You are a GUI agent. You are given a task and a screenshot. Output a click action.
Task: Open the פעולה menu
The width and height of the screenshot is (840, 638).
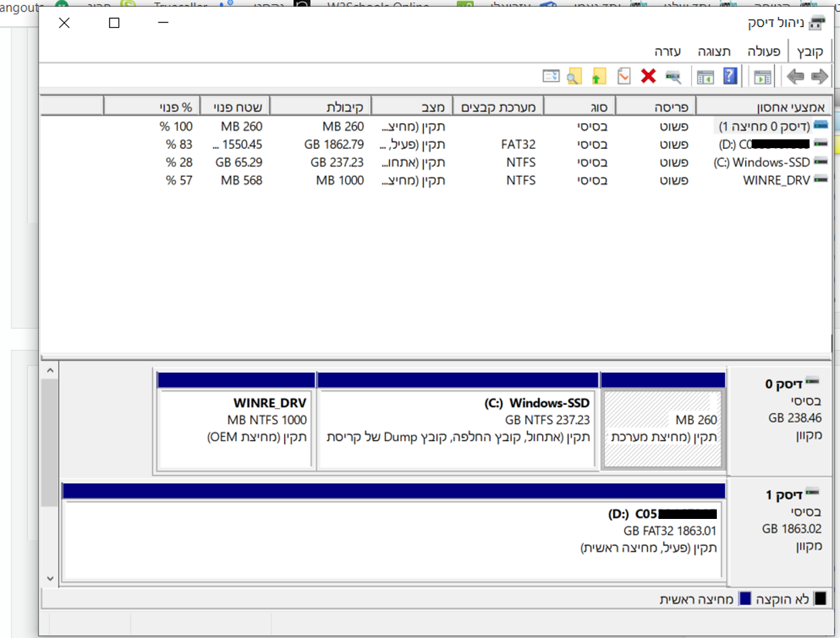coord(764,51)
